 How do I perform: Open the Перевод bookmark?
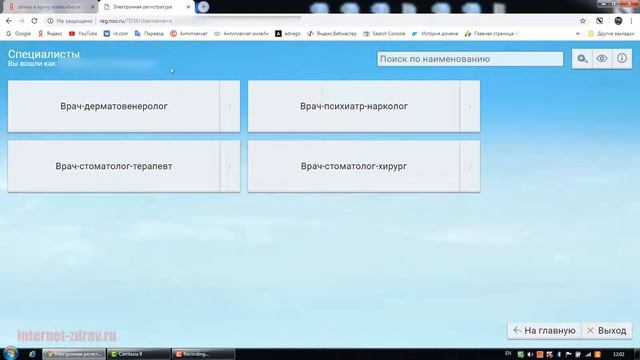pos(149,33)
